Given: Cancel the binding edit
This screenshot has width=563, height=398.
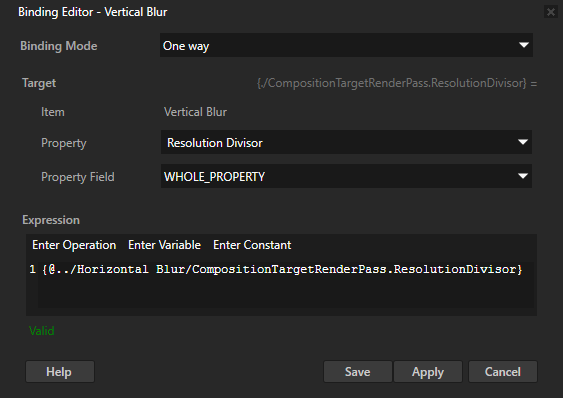Looking at the screenshot, I should point(503,372).
